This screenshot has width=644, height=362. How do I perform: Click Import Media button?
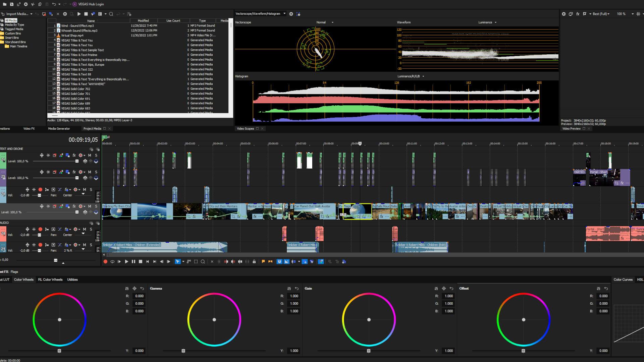[15, 14]
